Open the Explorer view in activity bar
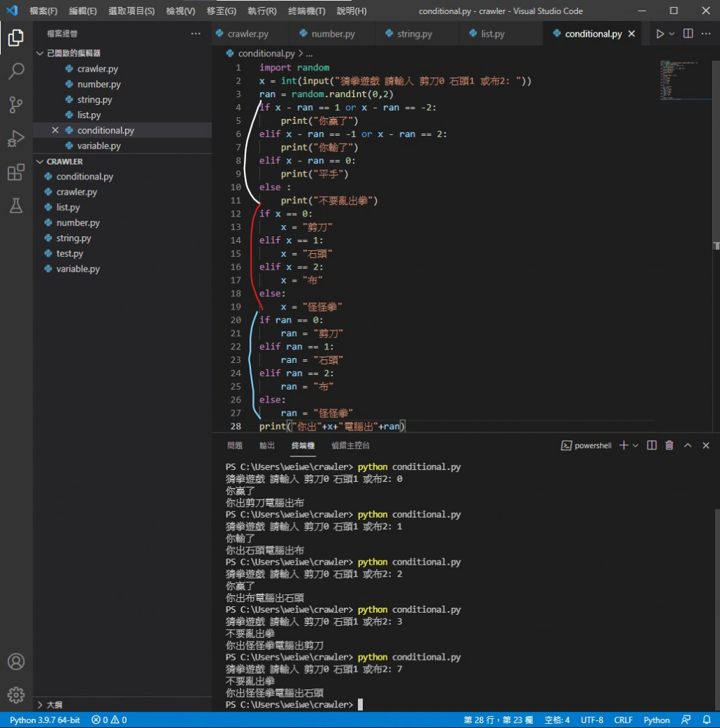Screen dimensions: 720x728 tap(15, 37)
